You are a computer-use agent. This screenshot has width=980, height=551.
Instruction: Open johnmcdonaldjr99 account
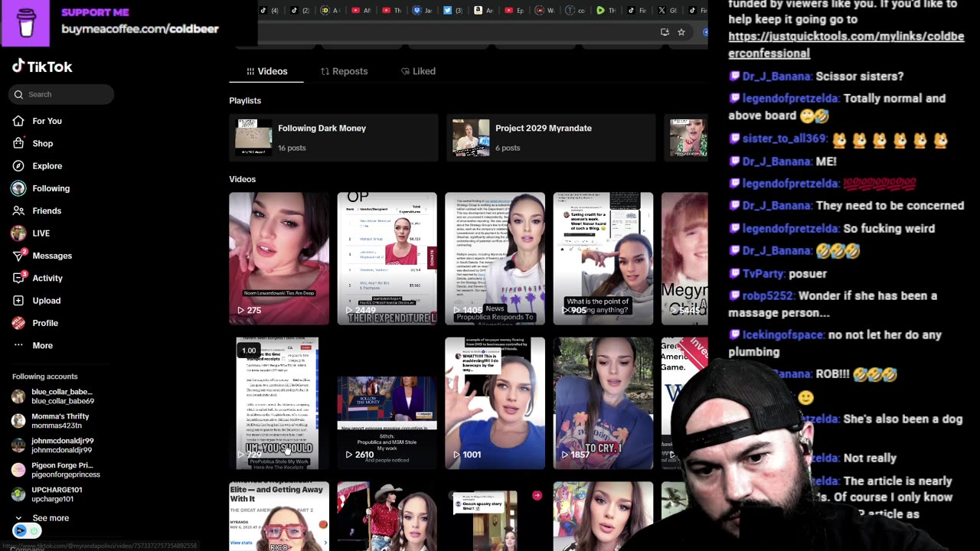(x=53, y=445)
